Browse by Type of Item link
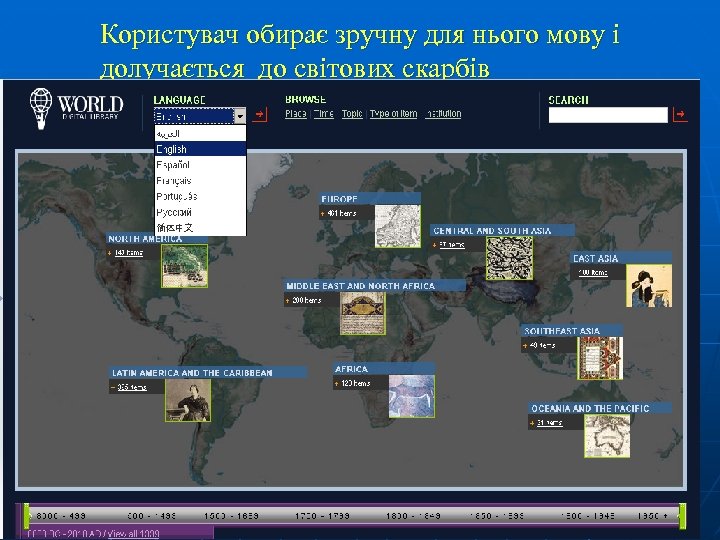Image resolution: width=720 pixels, height=540 pixels. 394,113
